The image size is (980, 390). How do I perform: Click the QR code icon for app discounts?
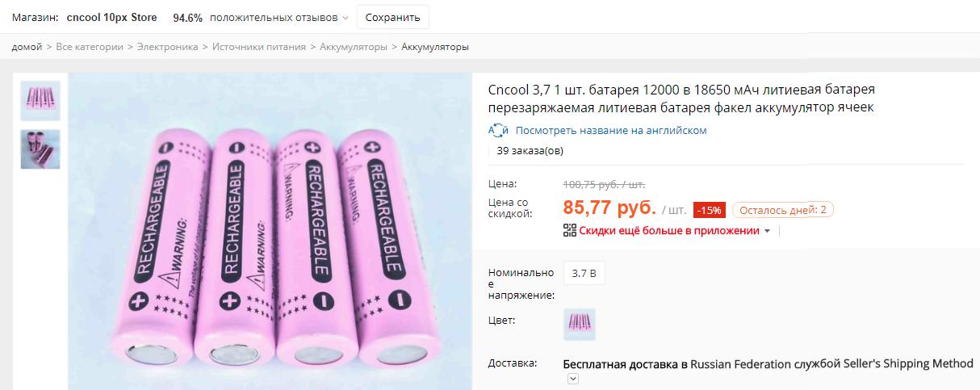[x=569, y=230]
